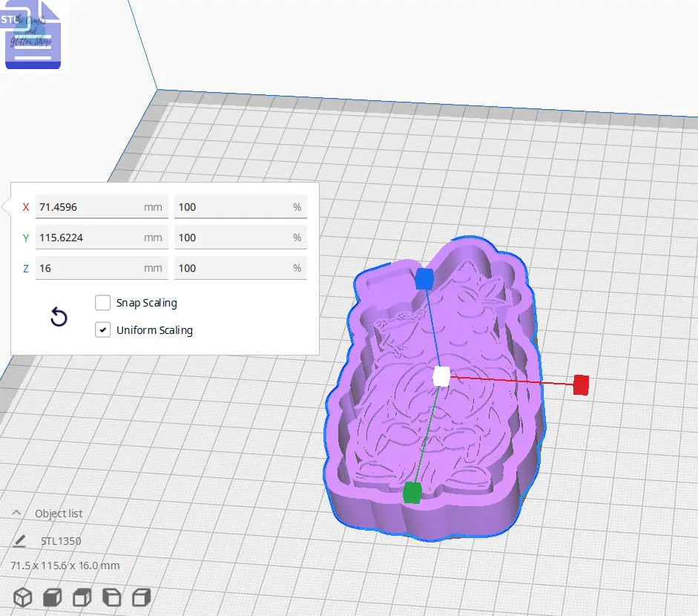Switch to front view using cube icon
This screenshot has width=698, height=616.
click(x=50, y=596)
